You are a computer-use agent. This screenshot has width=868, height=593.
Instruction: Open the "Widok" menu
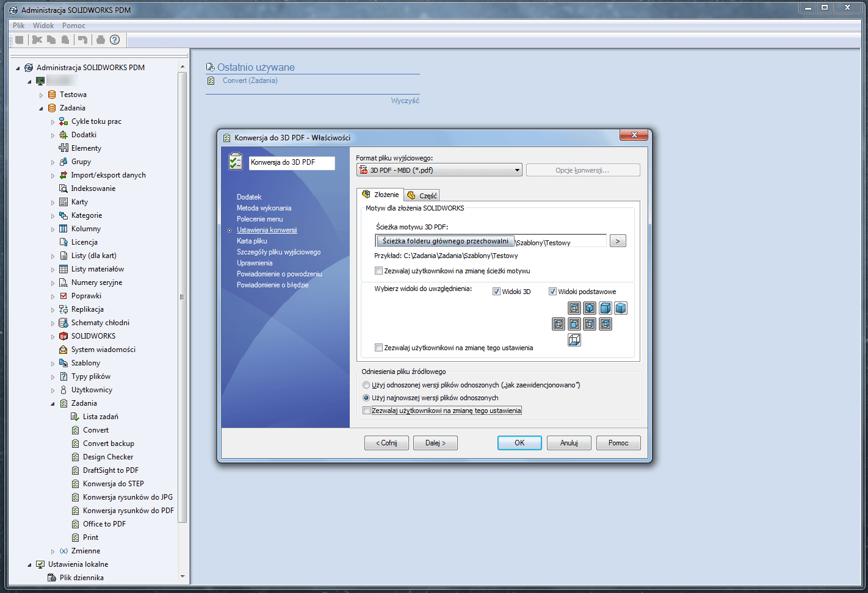[x=43, y=25]
